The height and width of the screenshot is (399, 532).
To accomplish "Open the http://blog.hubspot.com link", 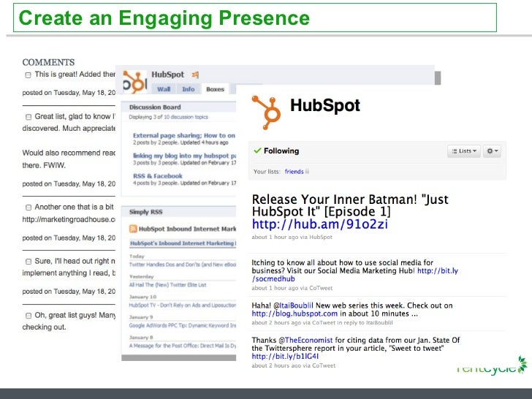I will (x=294, y=313).
